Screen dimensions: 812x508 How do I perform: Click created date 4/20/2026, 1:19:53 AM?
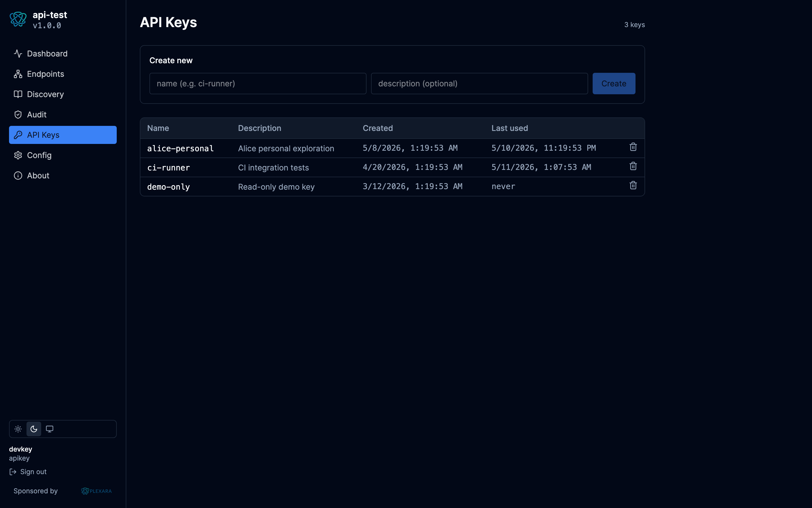(x=412, y=167)
